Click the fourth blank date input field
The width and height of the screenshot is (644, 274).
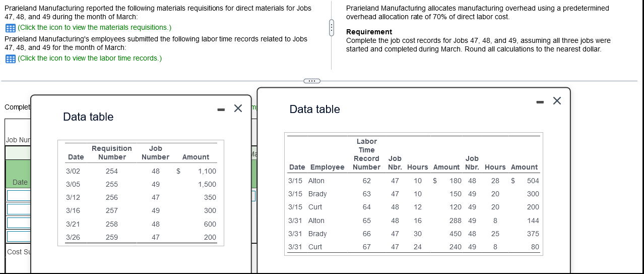tap(19, 236)
